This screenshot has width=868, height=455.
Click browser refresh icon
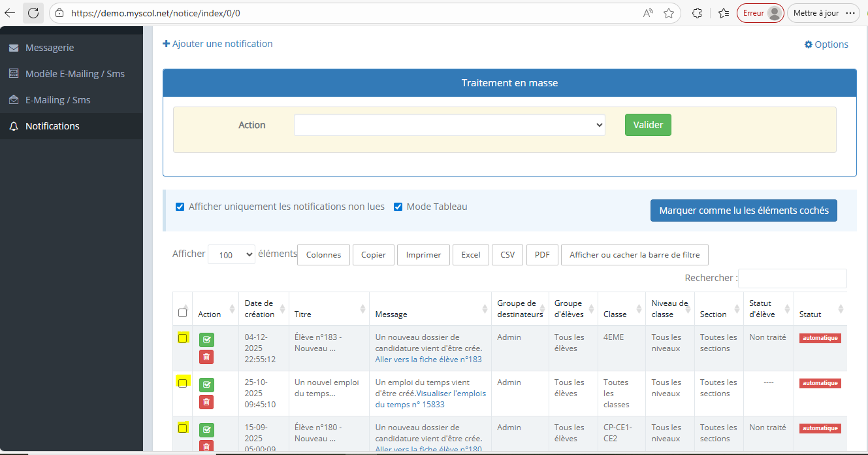[33, 13]
